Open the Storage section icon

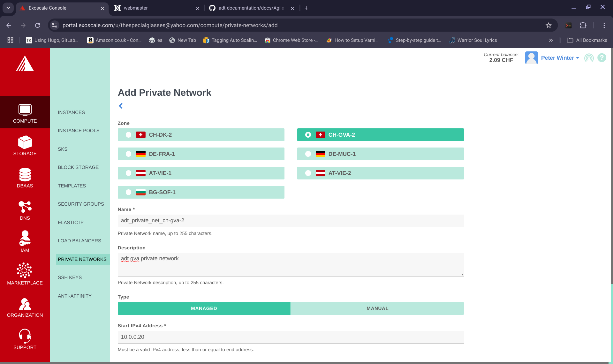pos(25,142)
